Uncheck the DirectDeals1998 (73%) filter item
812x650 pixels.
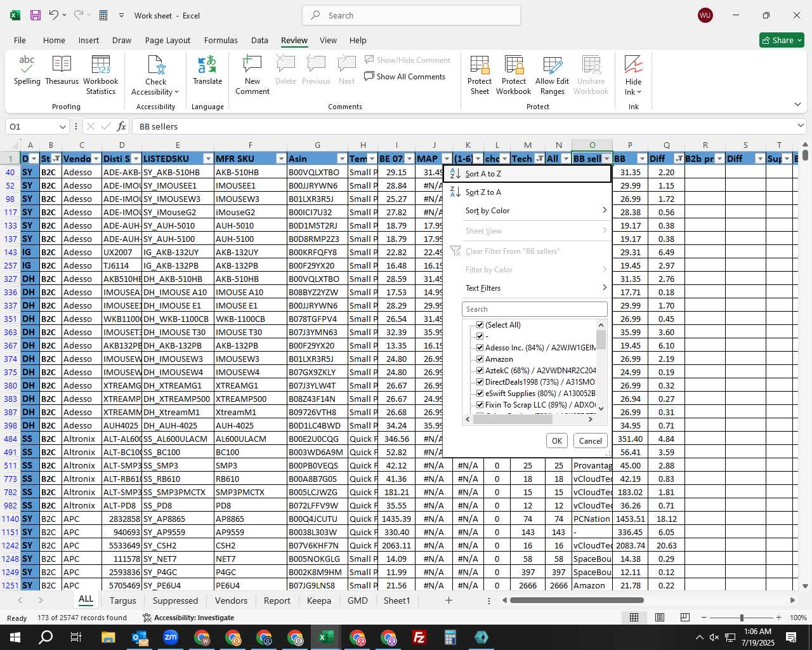[480, 382]
